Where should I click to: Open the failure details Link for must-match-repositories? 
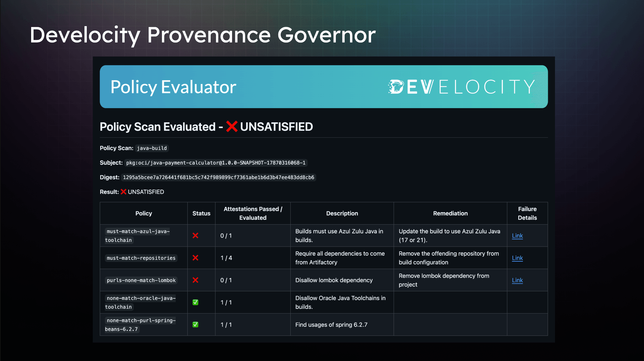pos(517,258)
